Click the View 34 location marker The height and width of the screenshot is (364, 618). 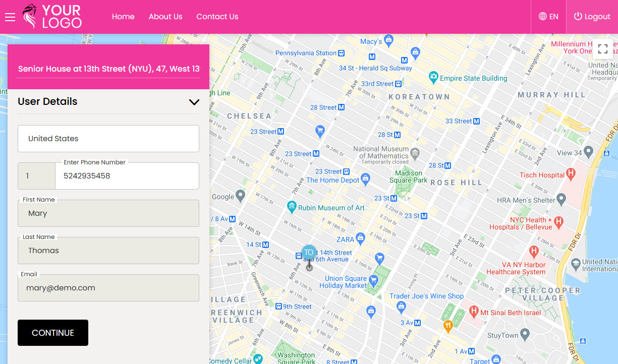[x=589, y=152]
